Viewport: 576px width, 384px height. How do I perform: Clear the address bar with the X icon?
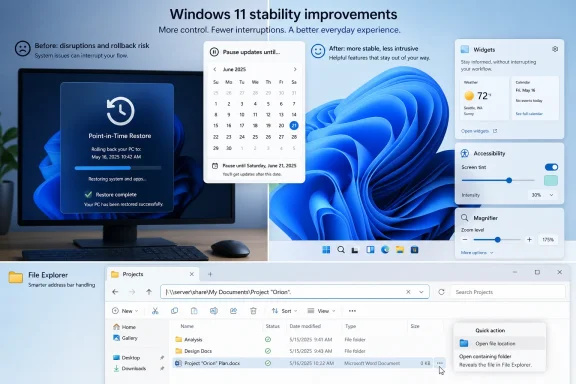(x=408, y=292)
